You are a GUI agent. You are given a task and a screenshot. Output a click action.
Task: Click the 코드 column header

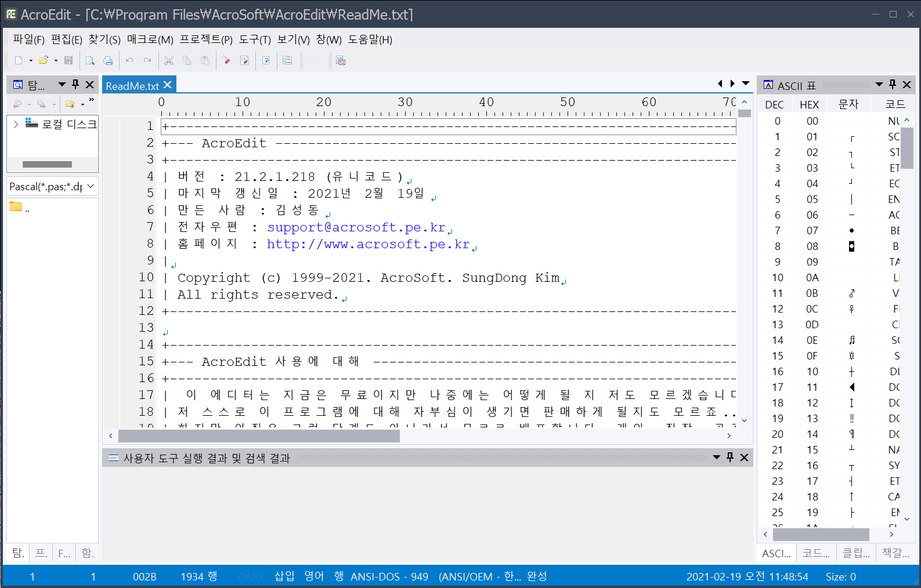(x=895, y=104)
